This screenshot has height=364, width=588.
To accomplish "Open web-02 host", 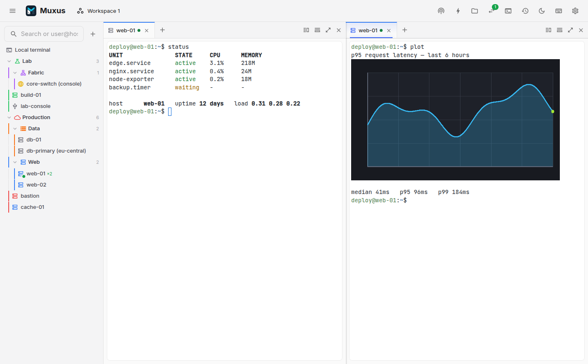I will 36,185.
